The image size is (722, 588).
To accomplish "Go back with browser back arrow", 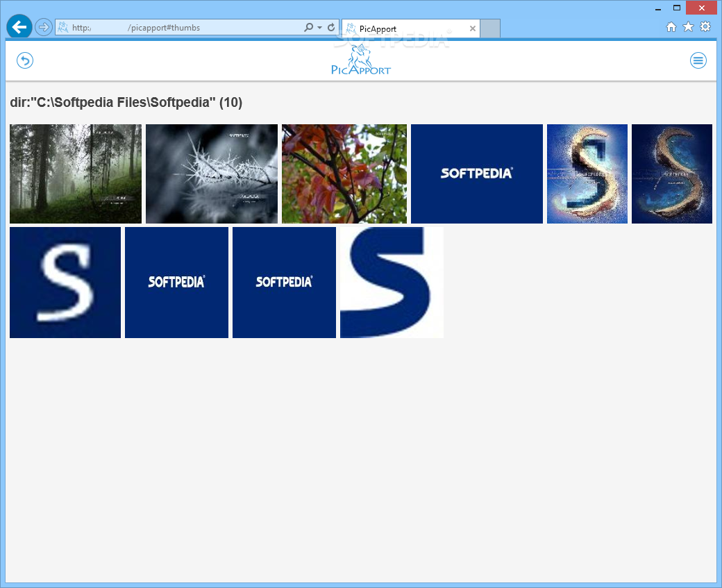I will (19, 27).
